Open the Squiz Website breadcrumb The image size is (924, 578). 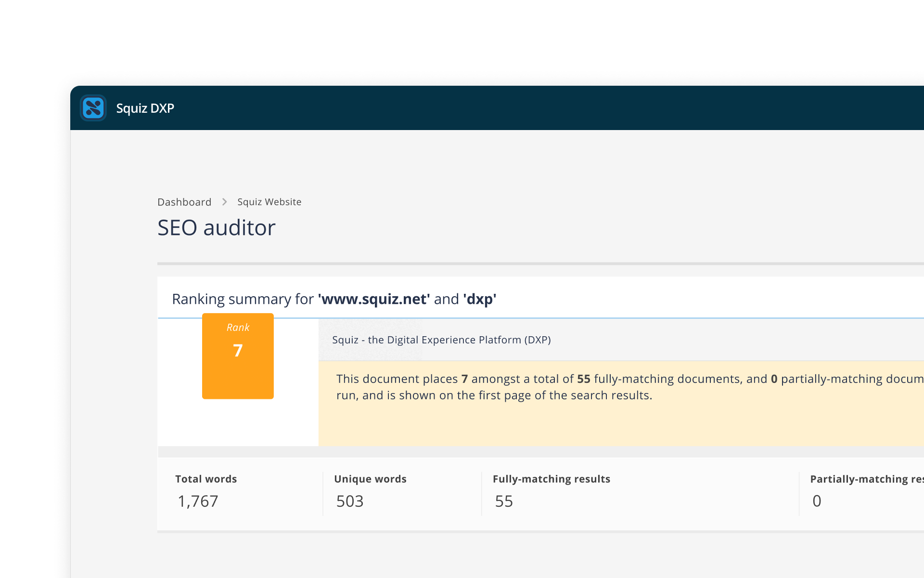pos(269,202)
